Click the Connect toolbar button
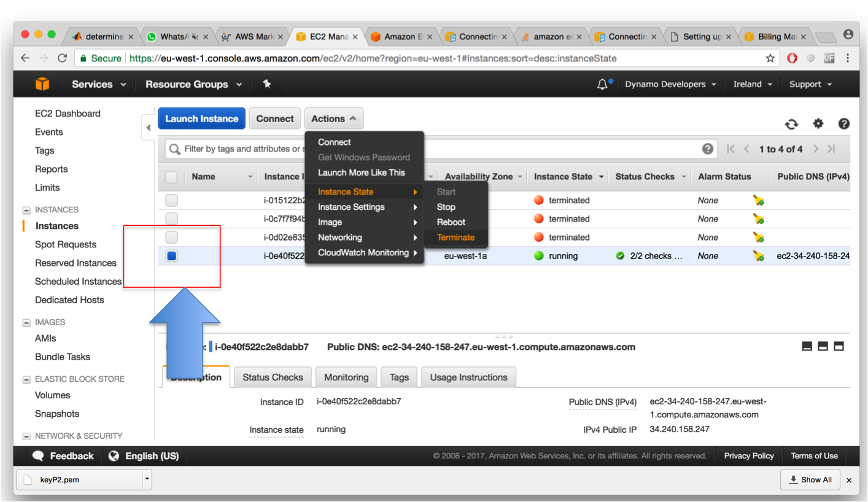The image size is (868, 502). point(275,118)
